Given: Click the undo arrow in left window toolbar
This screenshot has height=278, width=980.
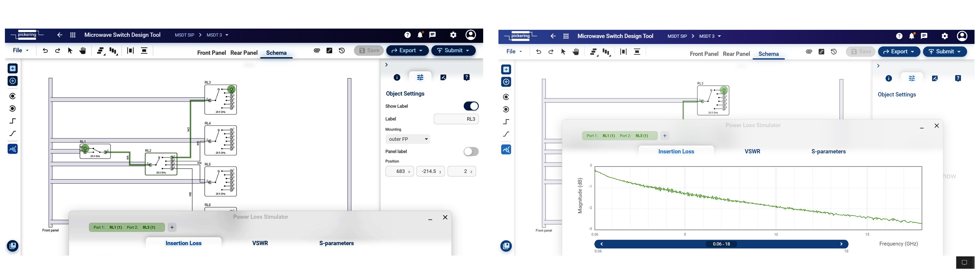Looking at the screenshot, I should (45, 51).
